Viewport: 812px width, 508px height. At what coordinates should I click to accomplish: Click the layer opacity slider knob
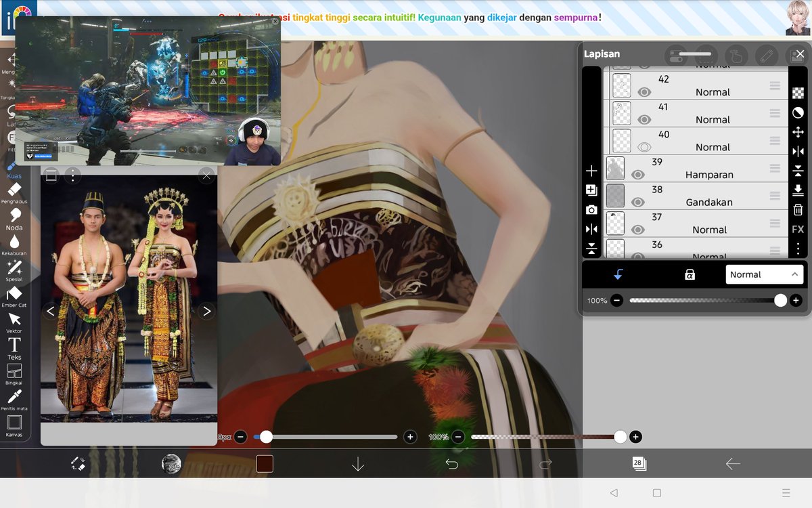click(780, 300)
